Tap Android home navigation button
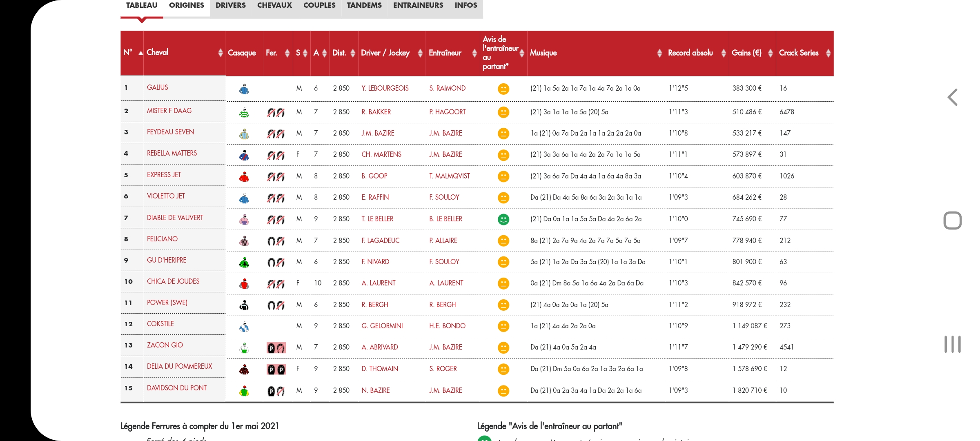 tap(953, 220)
